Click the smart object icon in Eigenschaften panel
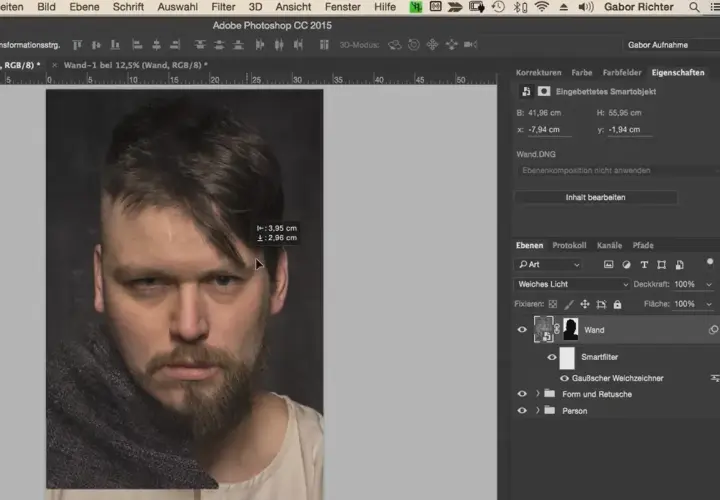720x500 pixels. pos(526,91)
